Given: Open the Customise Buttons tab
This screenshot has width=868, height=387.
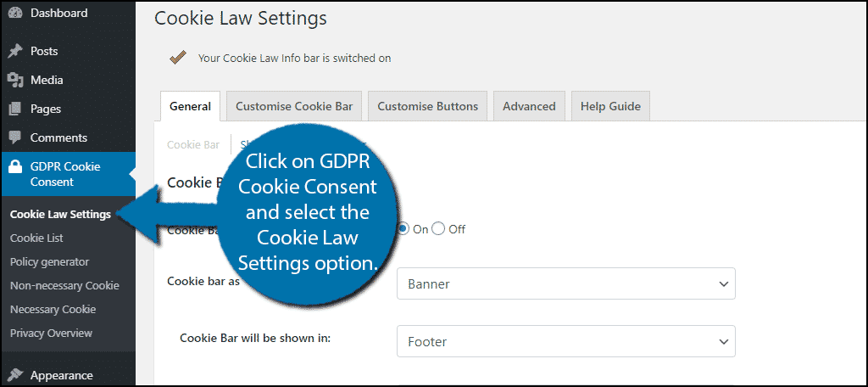Looking at the screenshot, I should [427, 106].
